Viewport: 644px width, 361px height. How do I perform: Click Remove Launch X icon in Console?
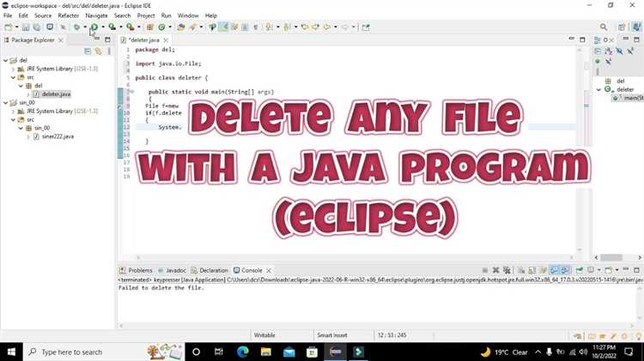(x=495, y=270)
